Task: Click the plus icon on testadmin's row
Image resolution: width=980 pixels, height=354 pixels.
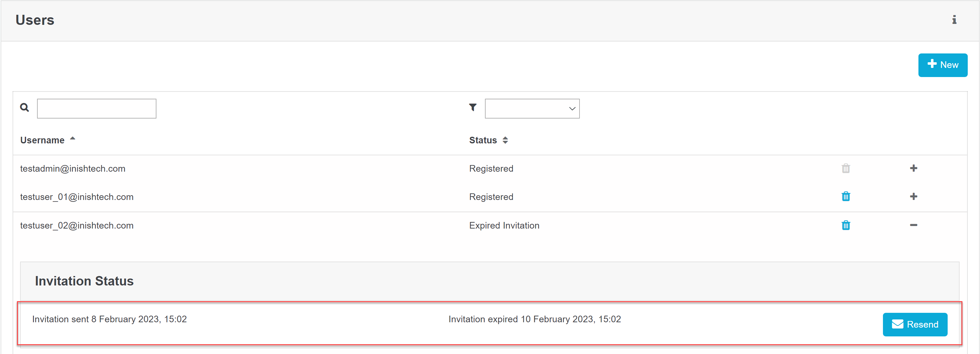Action: 914,168
